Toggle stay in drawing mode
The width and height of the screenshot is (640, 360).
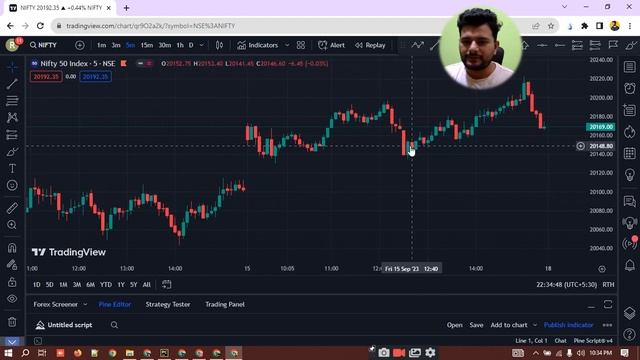pos(12,265)
